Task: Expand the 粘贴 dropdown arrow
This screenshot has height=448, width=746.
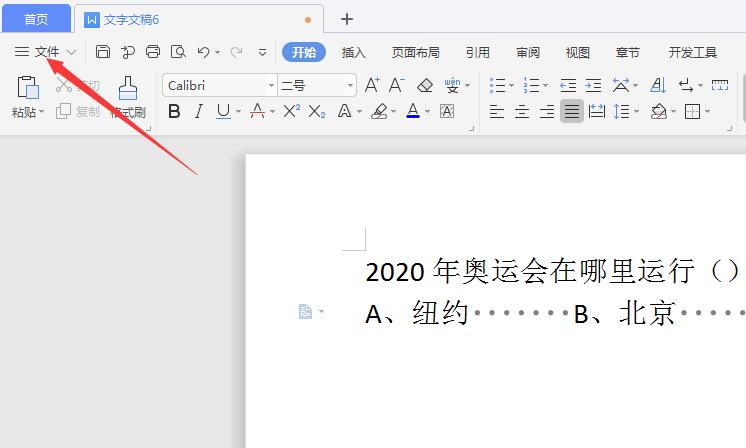Action: tap(42, 112)
